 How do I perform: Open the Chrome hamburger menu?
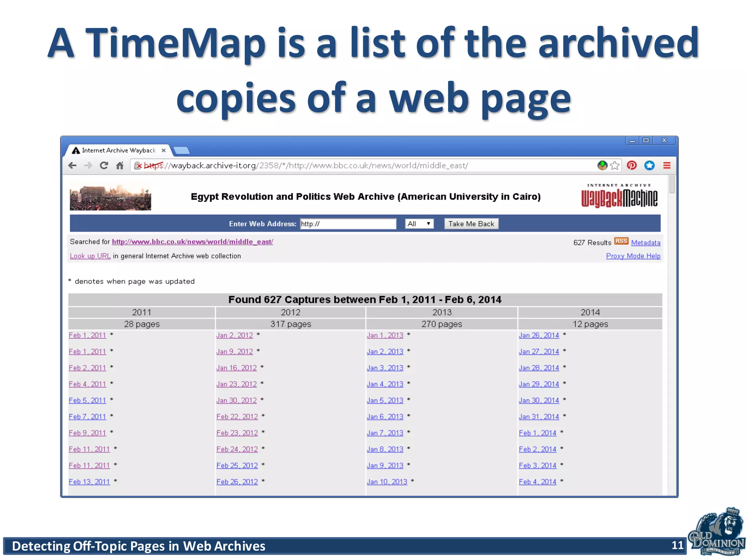(x=667, y=166)
